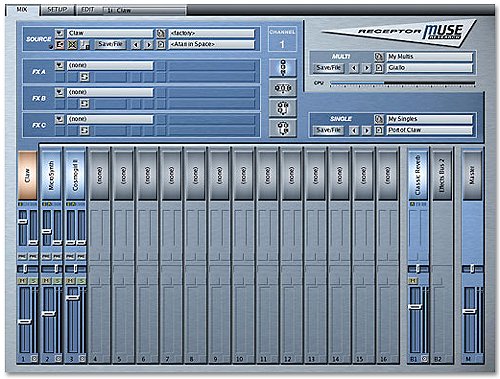The image size is (500, 379).
Task: Click the FX C swap icon
Action: (84, 131)
